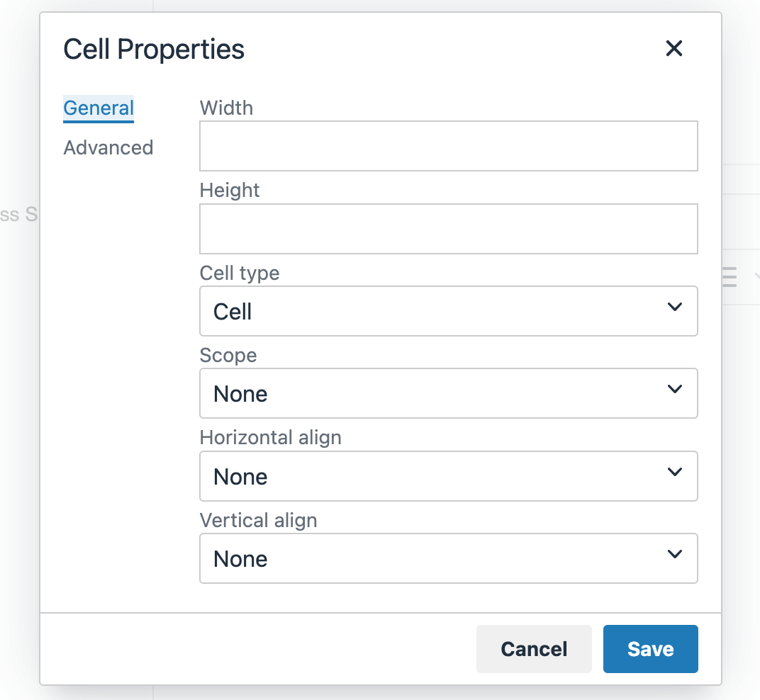
Task: Close the Cell Properties dialog
Action: [x=674, y=49]
